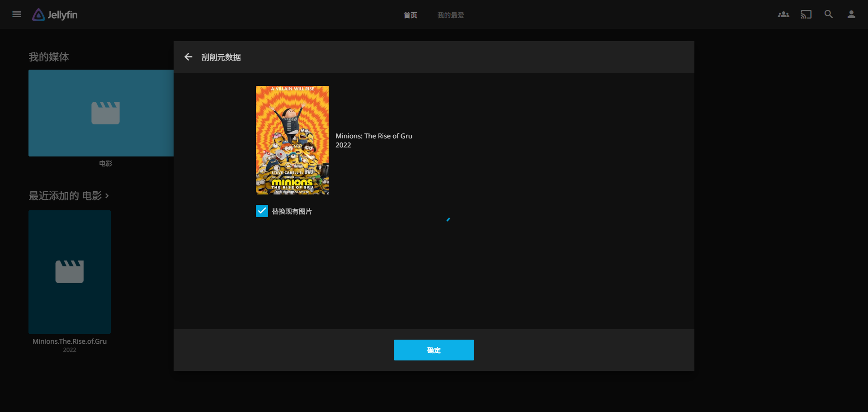Switch to 首页 tab
The image size is (868, 412).
(x=410, y=15)
